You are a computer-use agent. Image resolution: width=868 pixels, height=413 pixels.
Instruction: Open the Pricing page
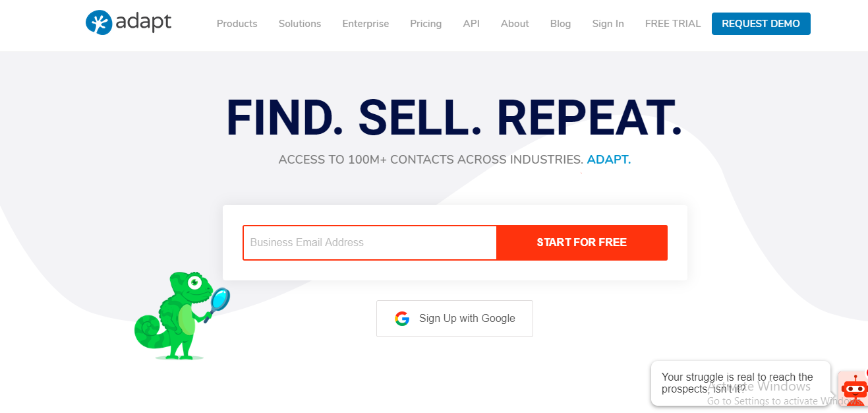click(x=426, y=24)
